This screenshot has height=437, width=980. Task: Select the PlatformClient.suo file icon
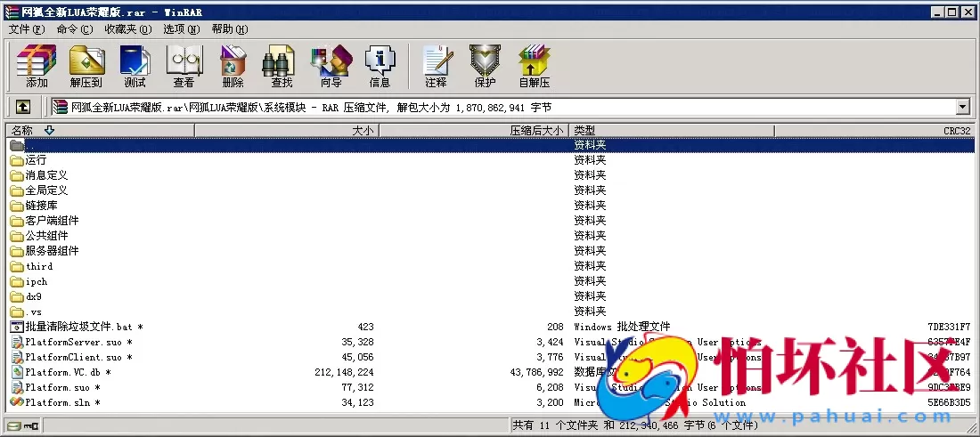pyautogui.click(x=17, y=357)
